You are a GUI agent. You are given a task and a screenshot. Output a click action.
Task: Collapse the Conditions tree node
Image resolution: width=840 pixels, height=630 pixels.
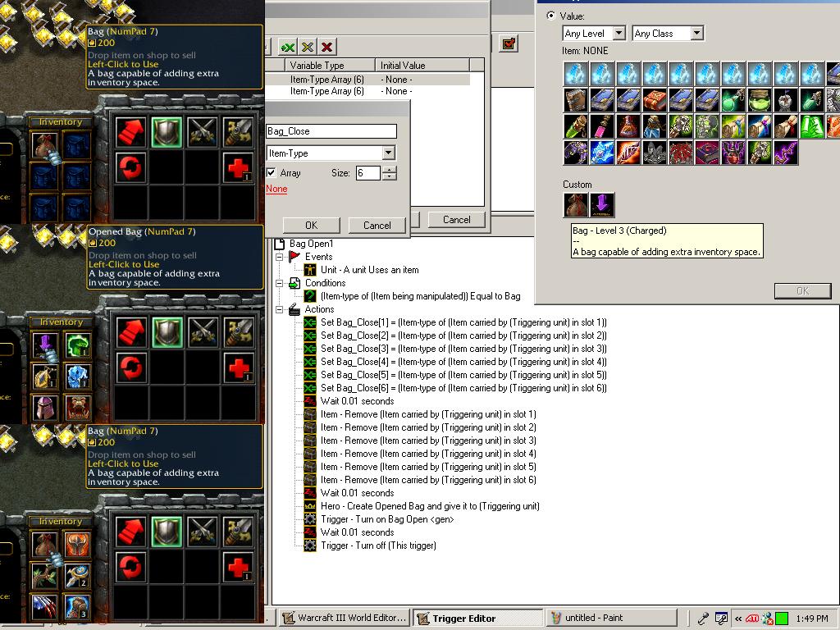(x=279, y=283)
